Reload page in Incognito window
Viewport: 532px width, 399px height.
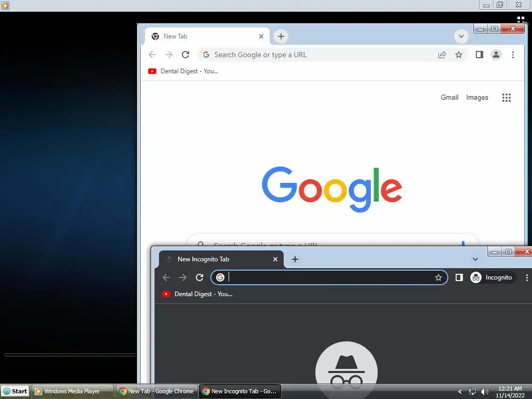tap(199, 277)
